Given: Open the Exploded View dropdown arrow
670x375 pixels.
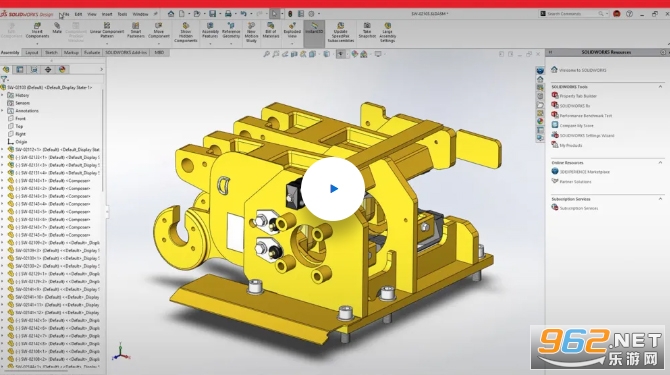Looking at the screenshot, I should coord(292,43).
